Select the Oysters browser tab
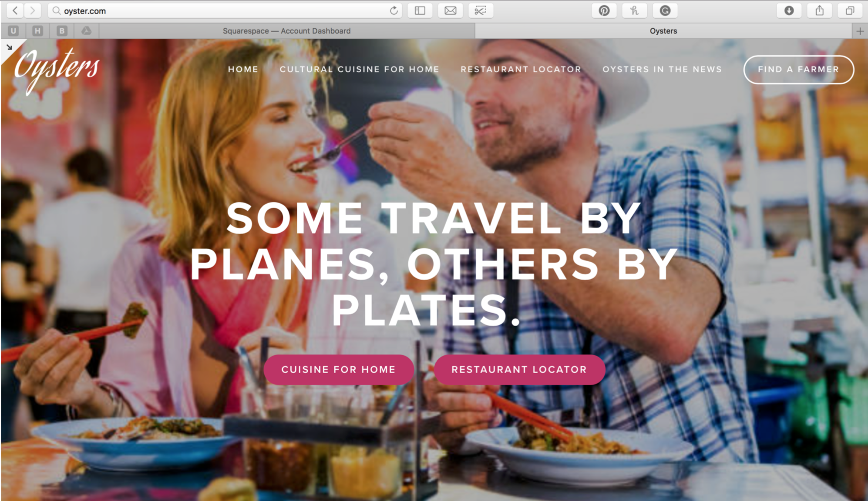 (663, 31)
